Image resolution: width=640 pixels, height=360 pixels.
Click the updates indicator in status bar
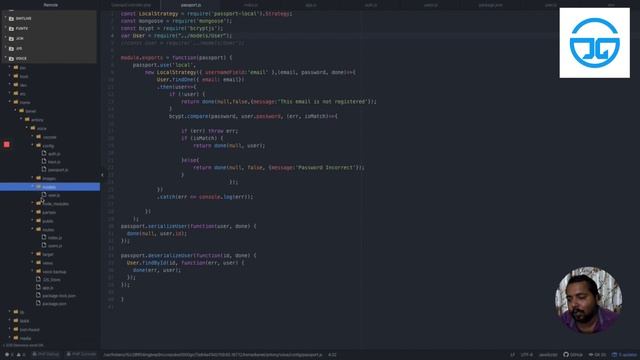point(624,355)
